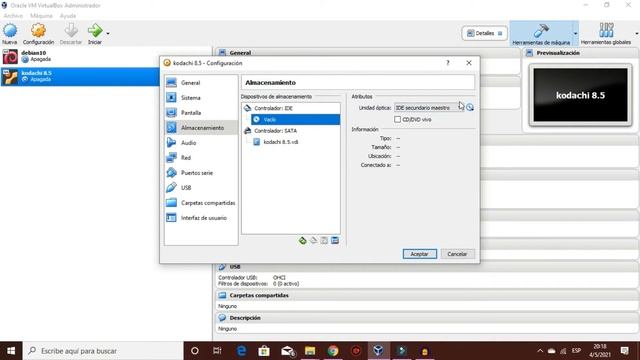
Task: Open the USB settings category
Action: pyautogui.click(x=201, y=188)
